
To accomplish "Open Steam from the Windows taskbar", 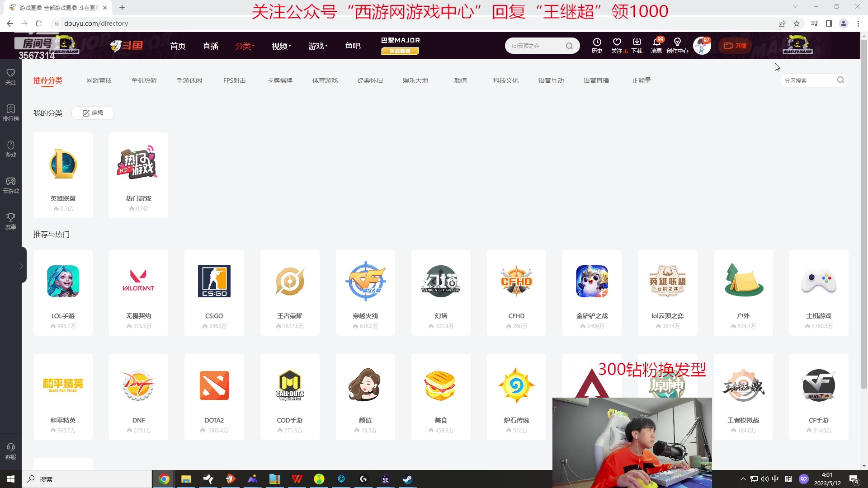I will pos(407,479).
